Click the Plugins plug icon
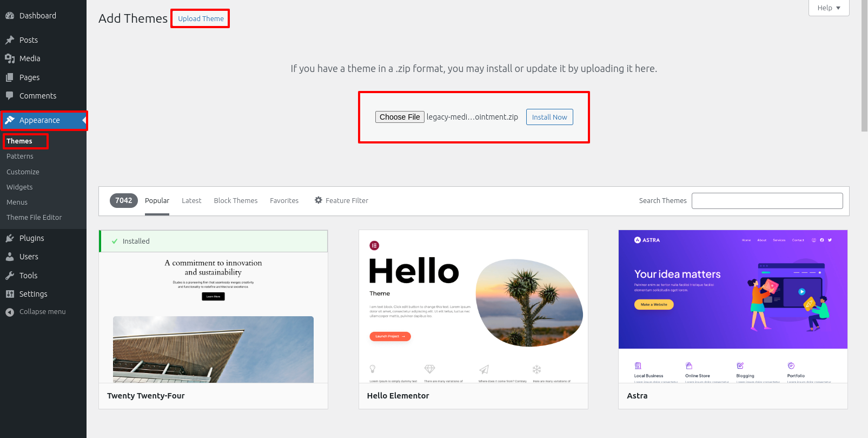 click(x=10, y=238)
